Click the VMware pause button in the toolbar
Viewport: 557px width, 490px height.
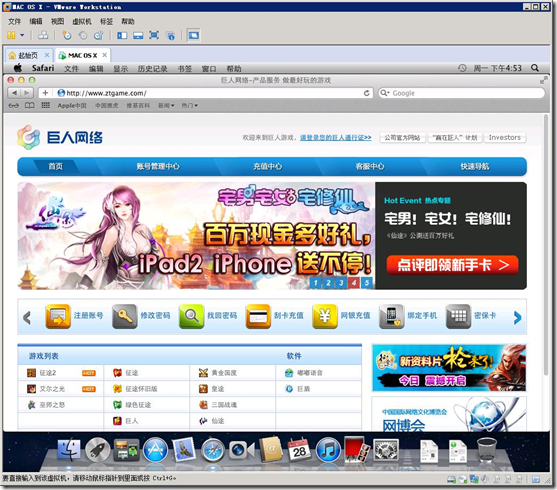[11, 35]
